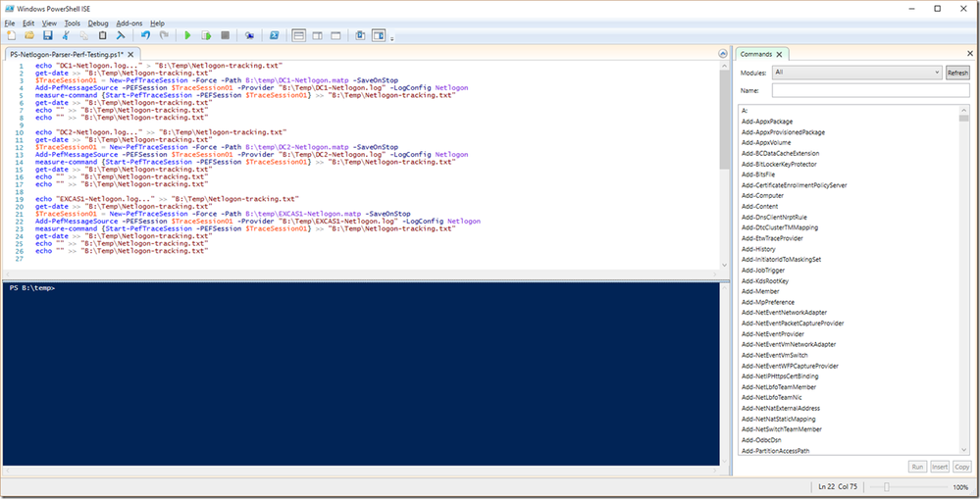This screenshot has width=980, height=499.
Task: Click the Undo arrow icon
Action: 145,35
